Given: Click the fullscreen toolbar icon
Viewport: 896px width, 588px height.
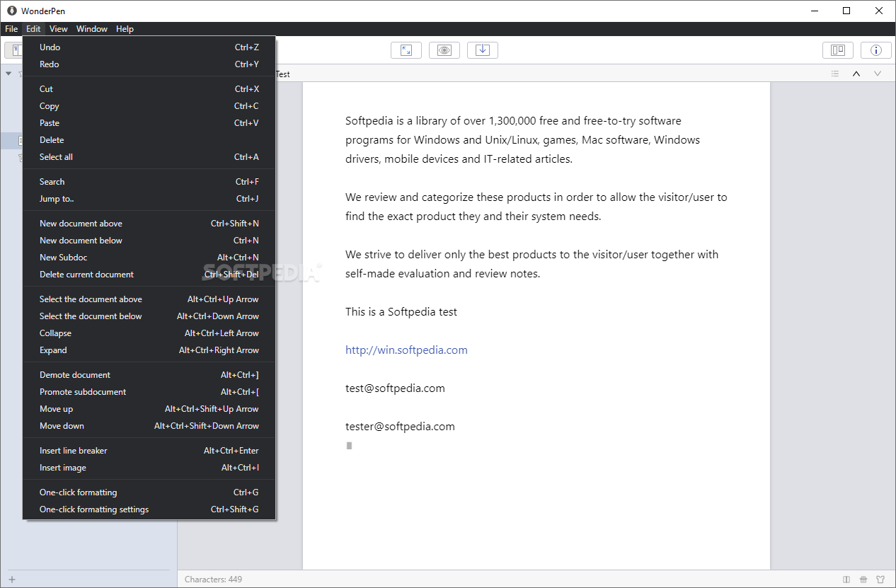Looking at the screenshot, I should (x=406, y=50).
